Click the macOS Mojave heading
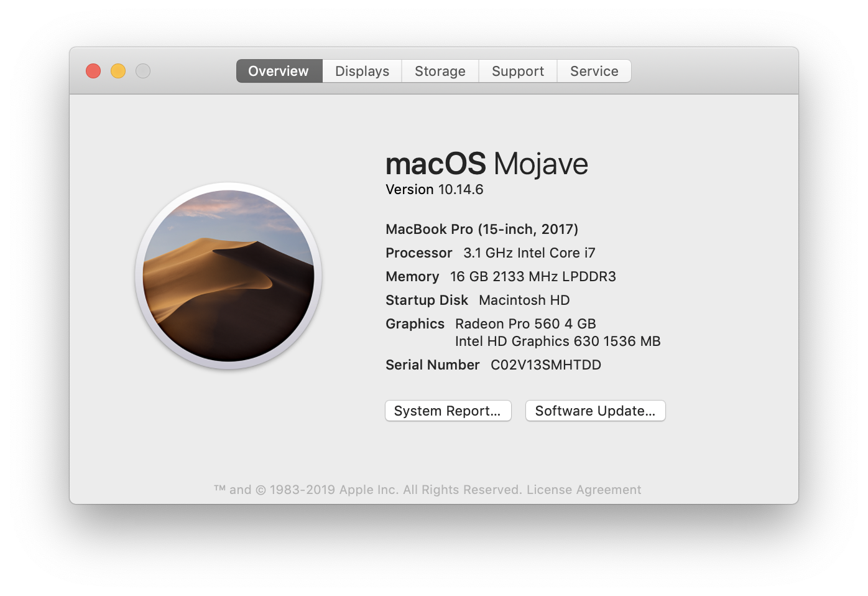The image size is (868, 596). point(487,164)
